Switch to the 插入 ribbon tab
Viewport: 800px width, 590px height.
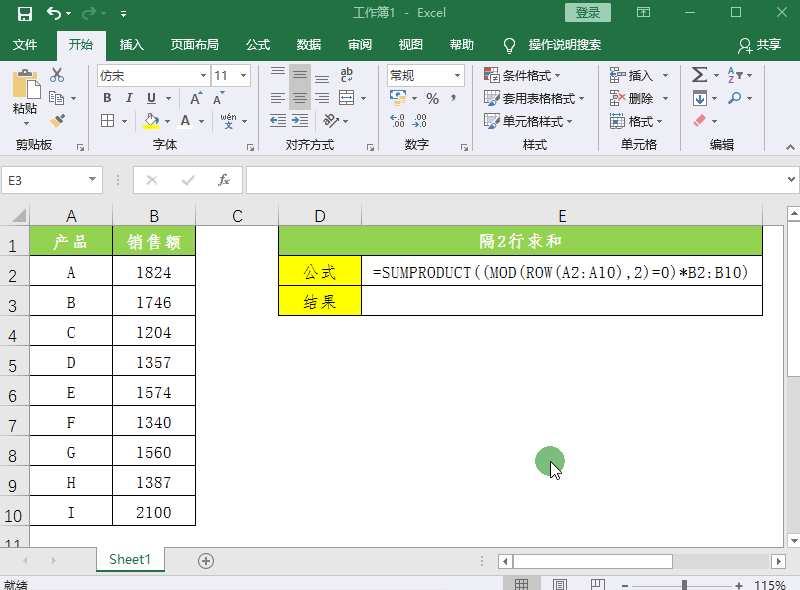[132, 45]
